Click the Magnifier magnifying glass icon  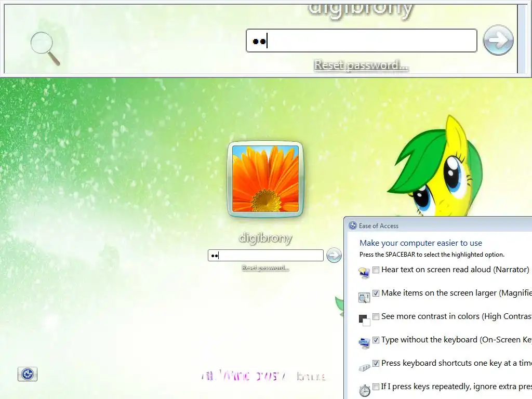click(x=45, y=48)
